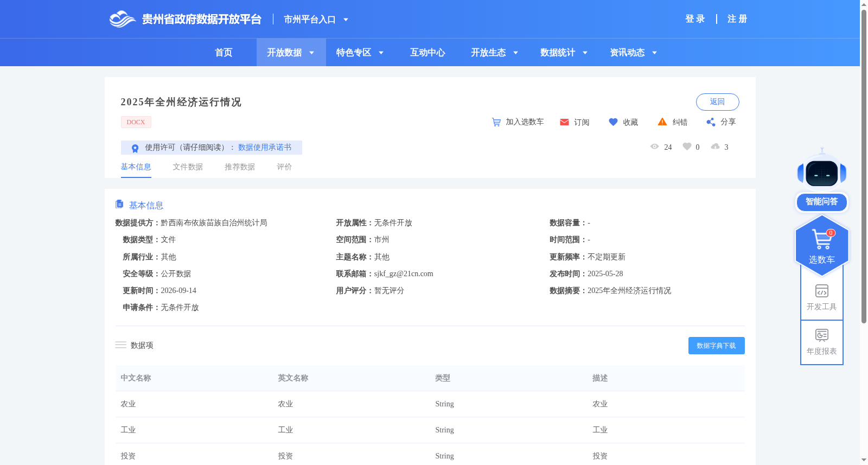Open 互动中心 in the navigation bar
Image resolution: width=868 pixels, height=465 pixels.
point(427,53)
